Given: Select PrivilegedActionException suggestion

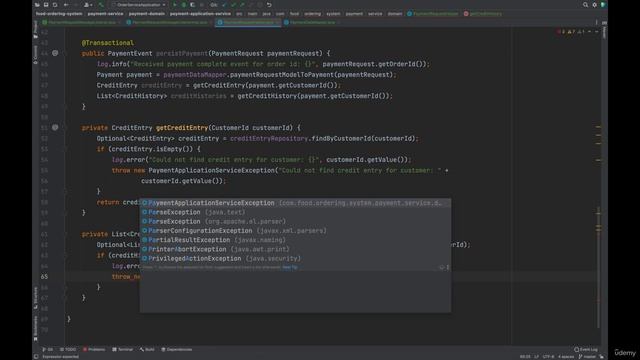Looking at the screenshot, I should (296, 258).
